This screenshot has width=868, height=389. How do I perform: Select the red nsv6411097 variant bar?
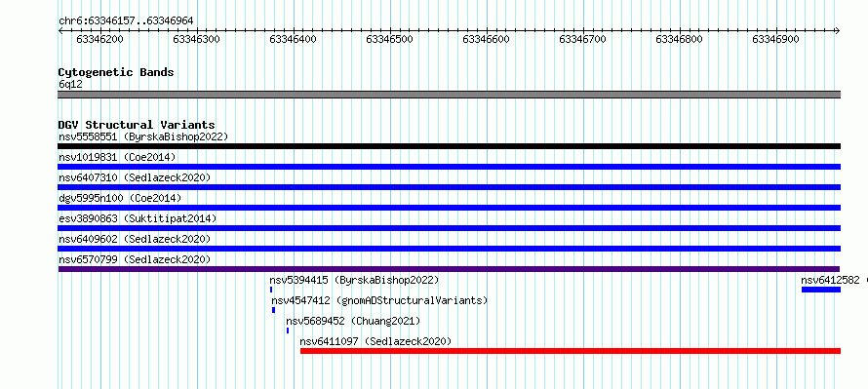pos(571,351)
